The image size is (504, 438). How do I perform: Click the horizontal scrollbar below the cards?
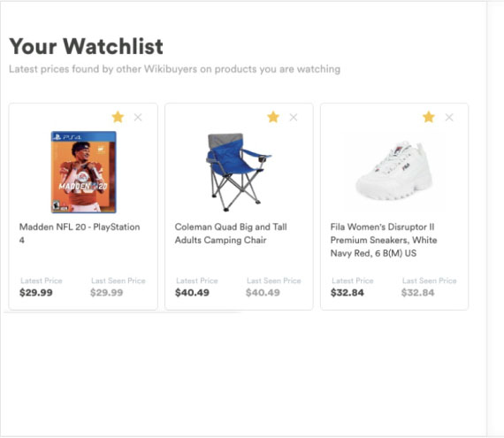(122, 312)
